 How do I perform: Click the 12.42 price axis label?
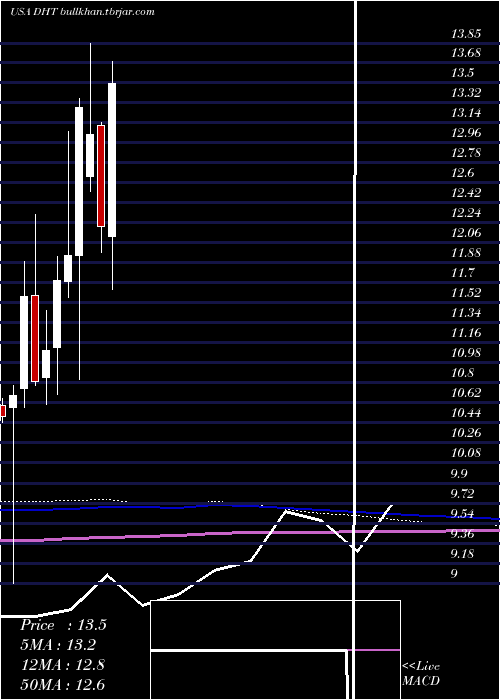point(466,193)
